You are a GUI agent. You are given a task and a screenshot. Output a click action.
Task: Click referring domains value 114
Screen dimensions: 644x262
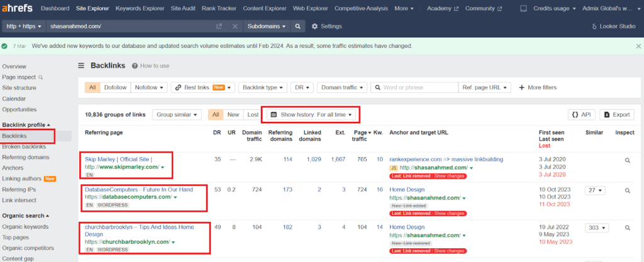[288, 159]
